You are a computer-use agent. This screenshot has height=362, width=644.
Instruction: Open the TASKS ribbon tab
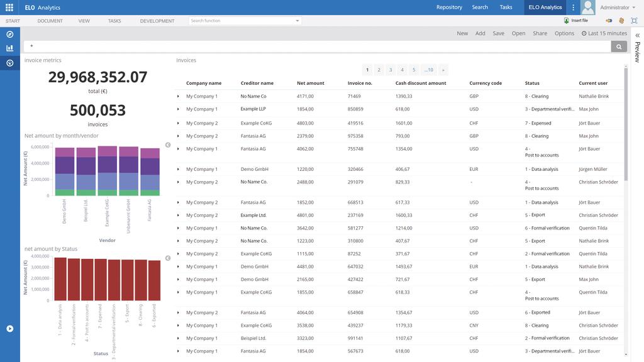114,21
